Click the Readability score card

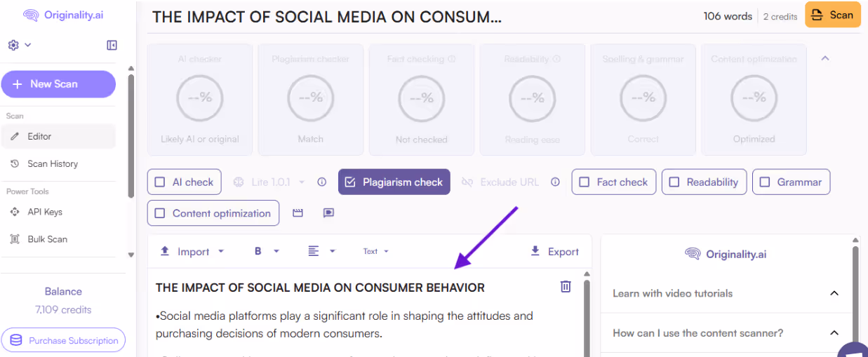coord(533,100)
